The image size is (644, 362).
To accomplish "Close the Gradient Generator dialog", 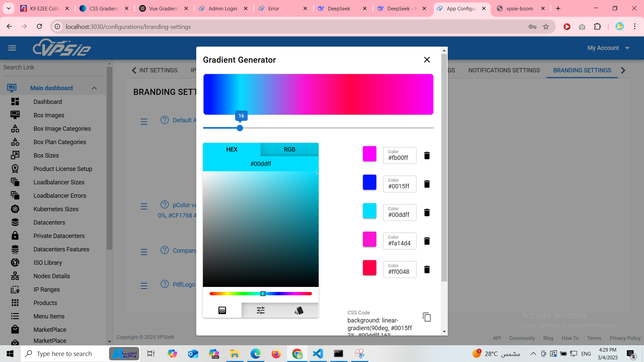I will pos(427,60).
